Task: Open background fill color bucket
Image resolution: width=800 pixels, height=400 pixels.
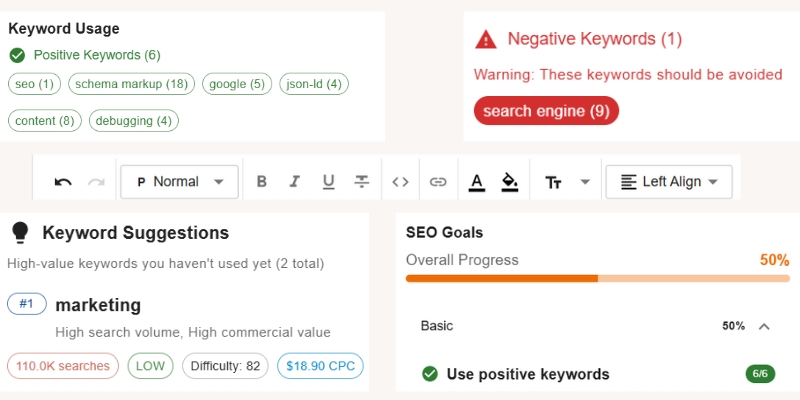Action: (510, 182)
